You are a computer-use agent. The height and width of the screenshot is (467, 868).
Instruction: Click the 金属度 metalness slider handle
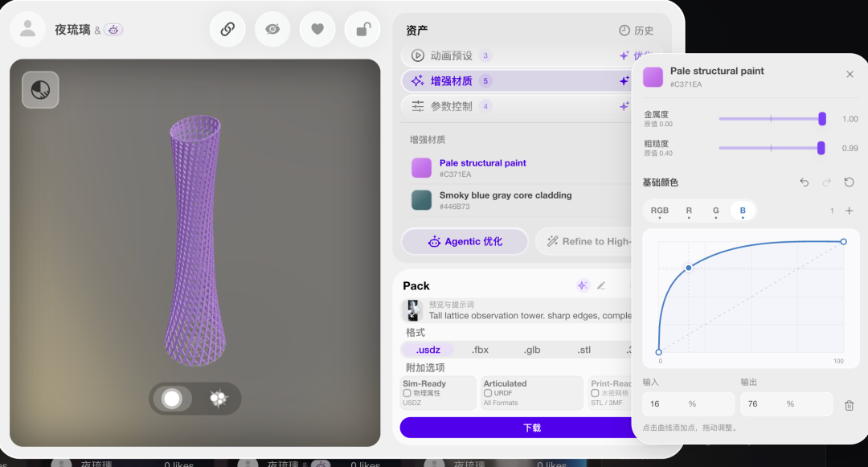tap(822, 118)
